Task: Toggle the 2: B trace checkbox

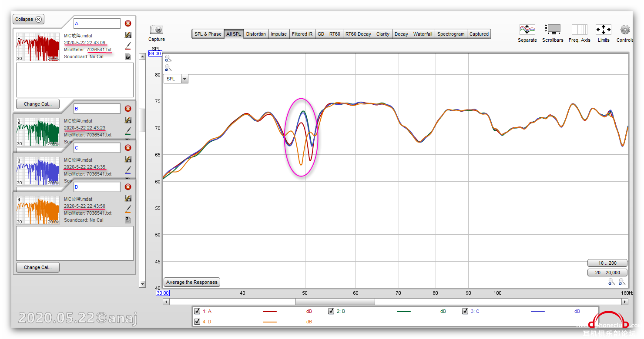Action: (331, 311)
